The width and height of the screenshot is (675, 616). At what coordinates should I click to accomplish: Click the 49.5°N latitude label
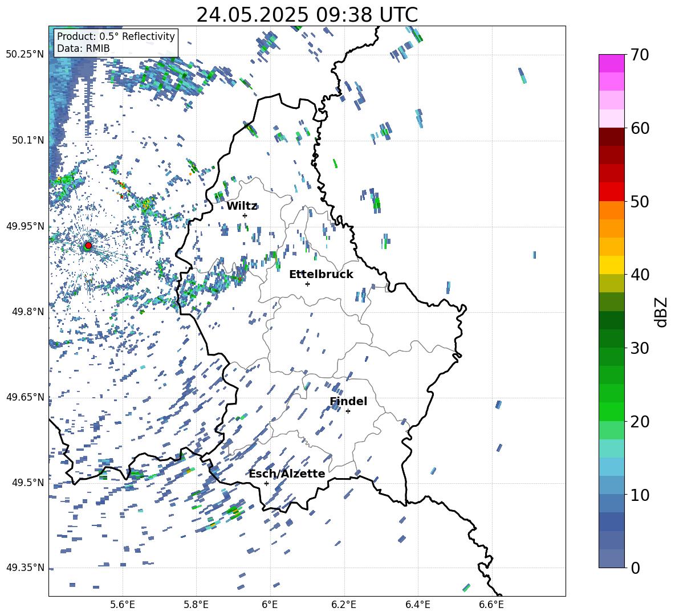[x=27, y=482]
